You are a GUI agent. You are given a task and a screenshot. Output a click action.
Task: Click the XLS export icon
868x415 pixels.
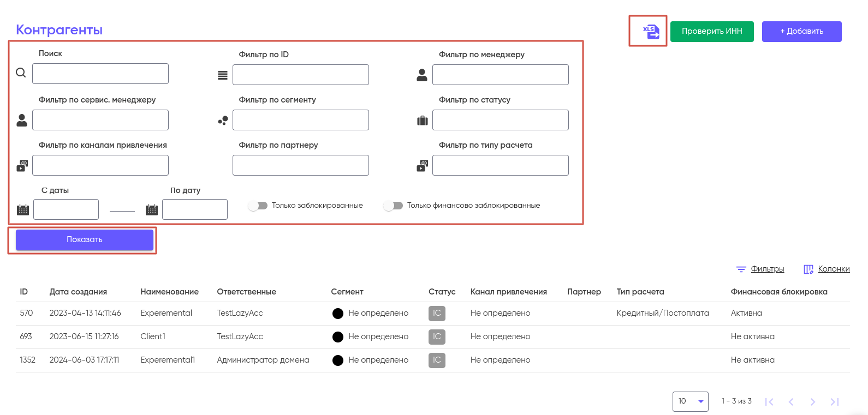(651, 32)
